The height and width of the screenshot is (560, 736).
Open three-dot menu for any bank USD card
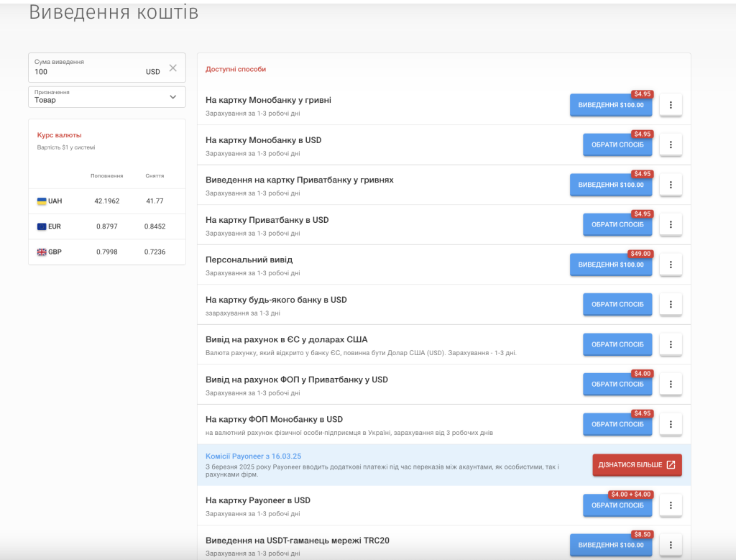[670, 304]
